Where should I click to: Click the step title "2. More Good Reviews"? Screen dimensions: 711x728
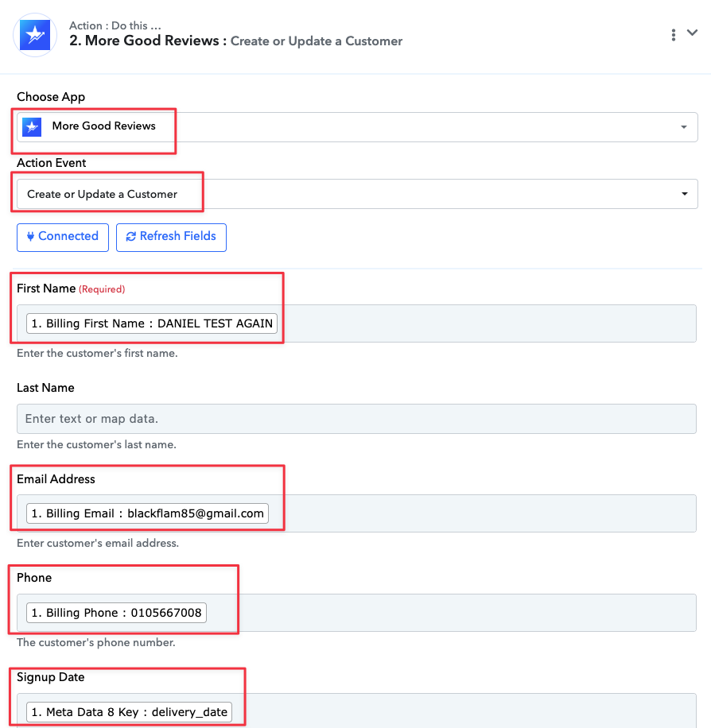click(x=143, y=41)
